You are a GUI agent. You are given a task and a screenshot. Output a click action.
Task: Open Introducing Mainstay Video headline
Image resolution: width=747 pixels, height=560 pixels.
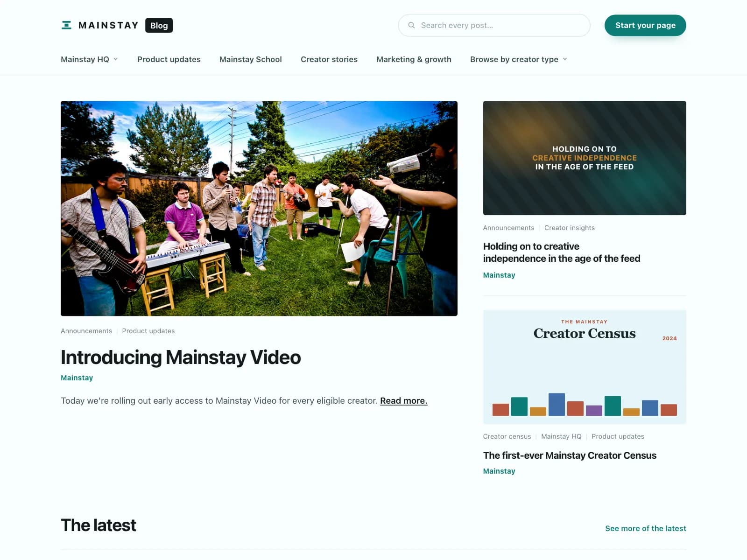[x=181, y=357]
